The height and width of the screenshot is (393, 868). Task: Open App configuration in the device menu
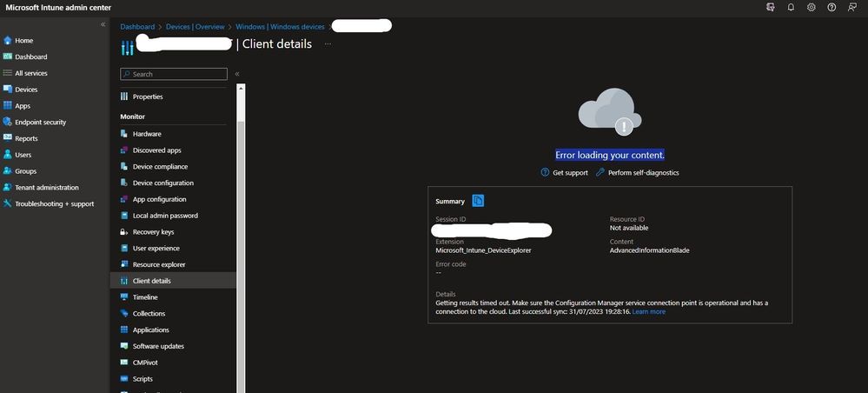tap(159, 199)
